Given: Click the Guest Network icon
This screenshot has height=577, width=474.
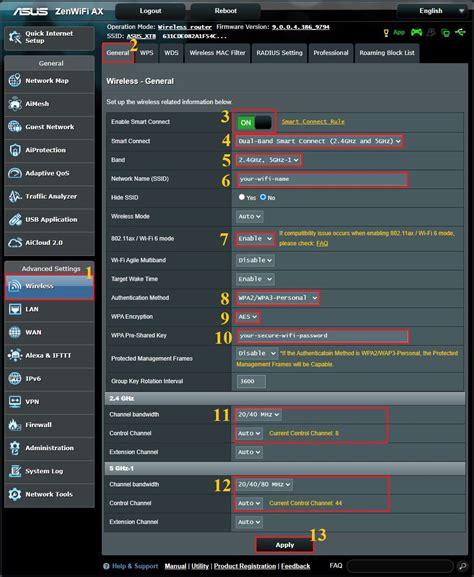Looking at the screenshot, I should (x=15, y=127).
